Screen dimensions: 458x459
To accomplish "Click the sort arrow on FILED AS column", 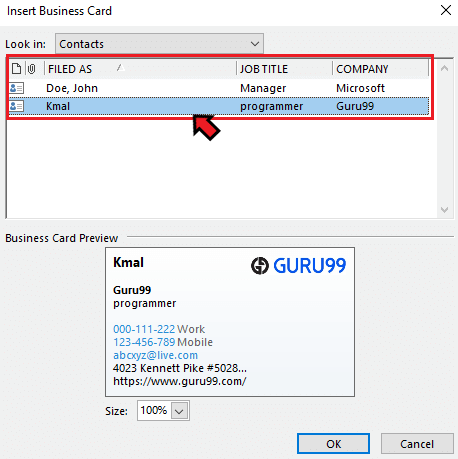I will click(121, 68).
